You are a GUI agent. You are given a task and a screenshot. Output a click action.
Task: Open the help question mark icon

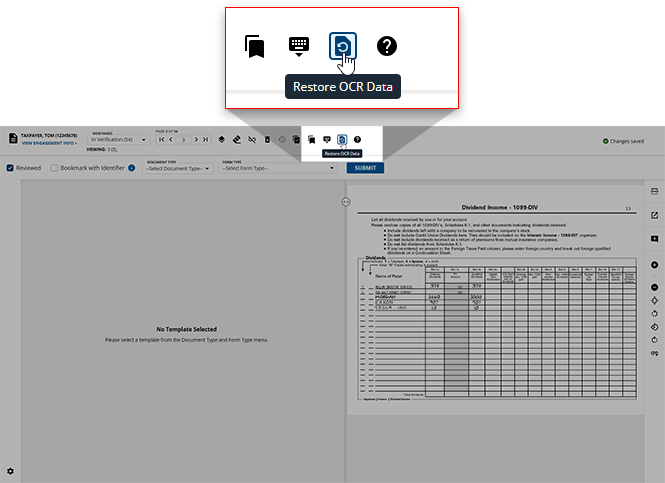pos(358,140)
